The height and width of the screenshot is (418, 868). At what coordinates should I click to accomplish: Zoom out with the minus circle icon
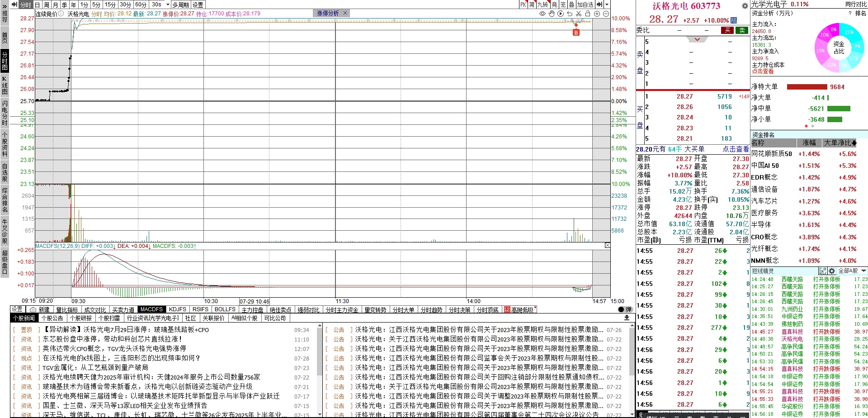pyautogui.click(x=606, y=14)
